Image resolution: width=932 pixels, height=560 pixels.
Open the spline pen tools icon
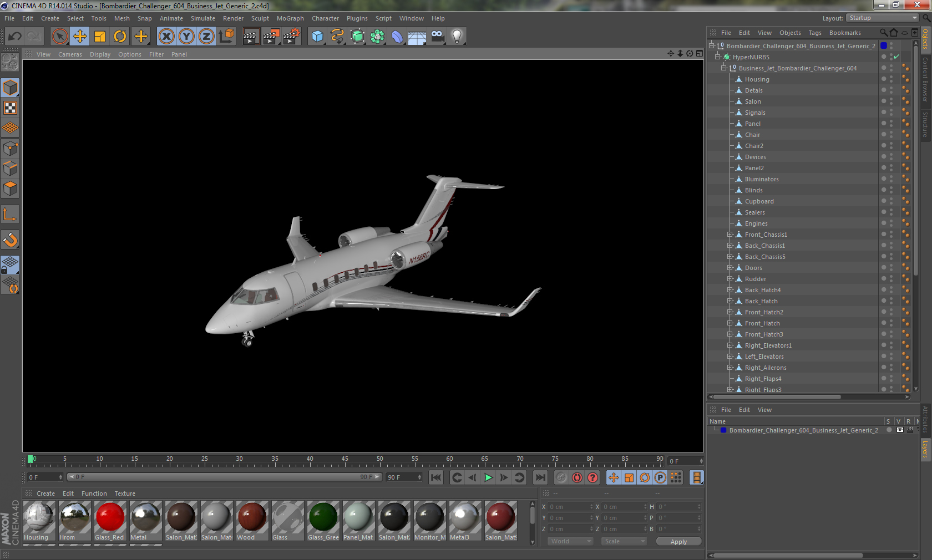coord(337,37)
